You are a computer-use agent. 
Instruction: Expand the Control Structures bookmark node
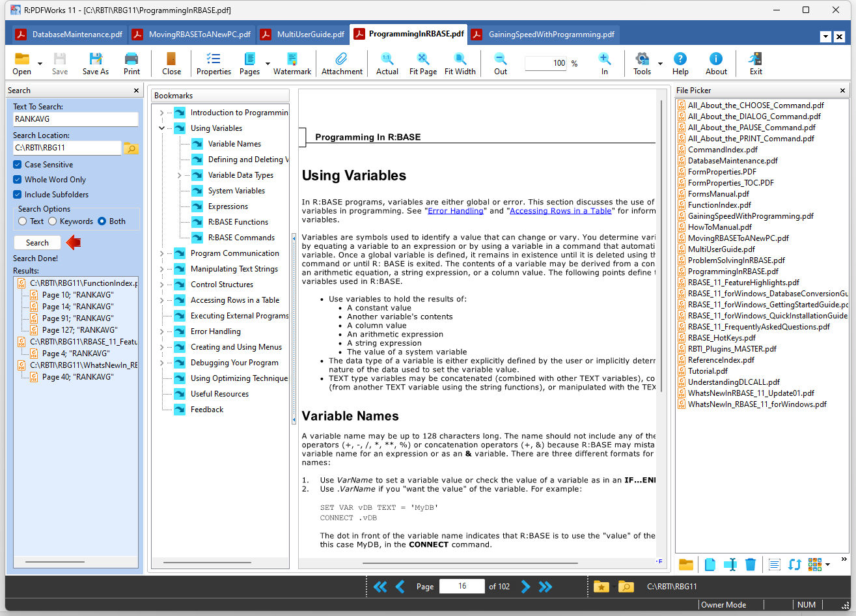coord(162,285)
